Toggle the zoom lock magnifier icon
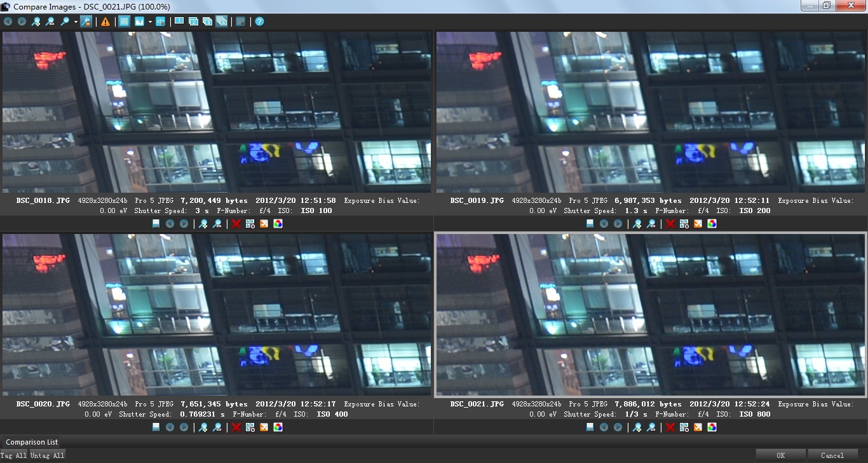This screenshot has height=463, width=868. 86,22
